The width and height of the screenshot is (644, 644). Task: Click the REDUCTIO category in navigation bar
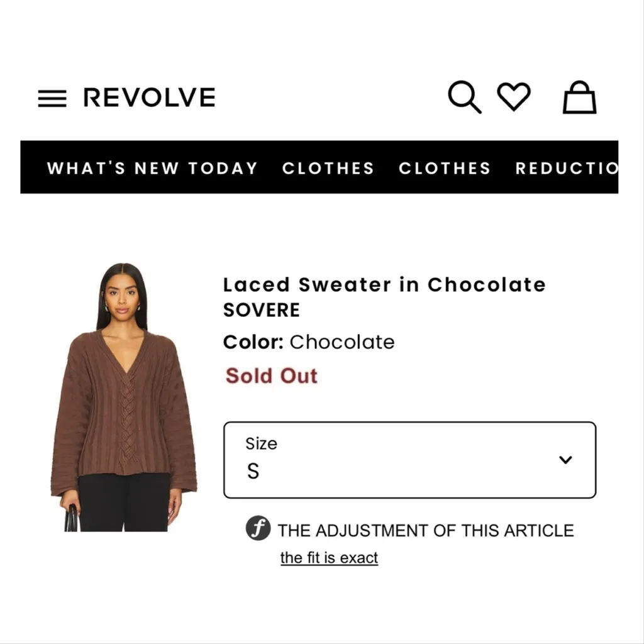(565, 168)
